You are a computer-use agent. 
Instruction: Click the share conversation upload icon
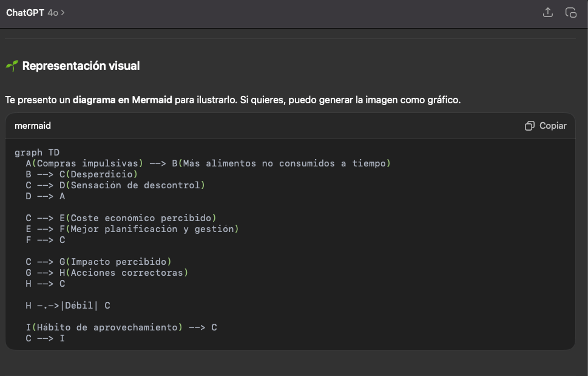pyautogui.click(x=548, y=13)
